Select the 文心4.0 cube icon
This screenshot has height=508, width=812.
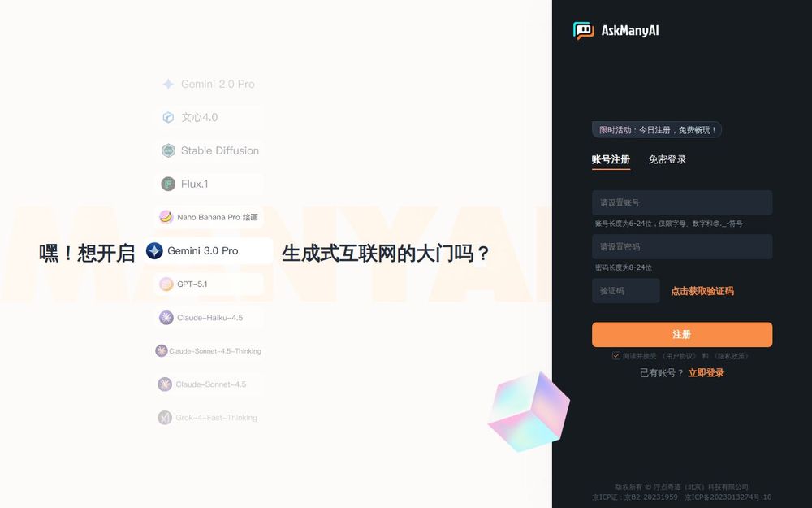[168, 117]
